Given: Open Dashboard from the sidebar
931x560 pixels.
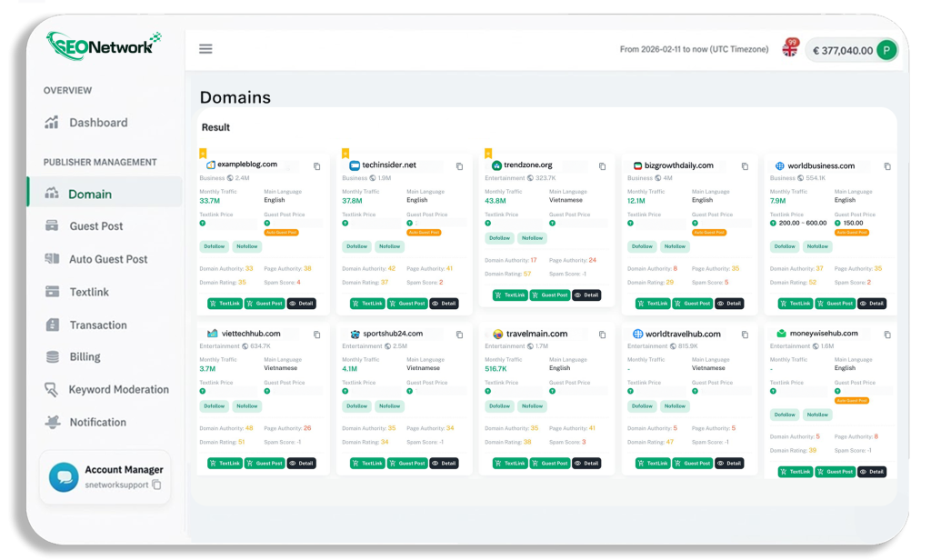Looking at the screenshot, I should tap(98, 123).
